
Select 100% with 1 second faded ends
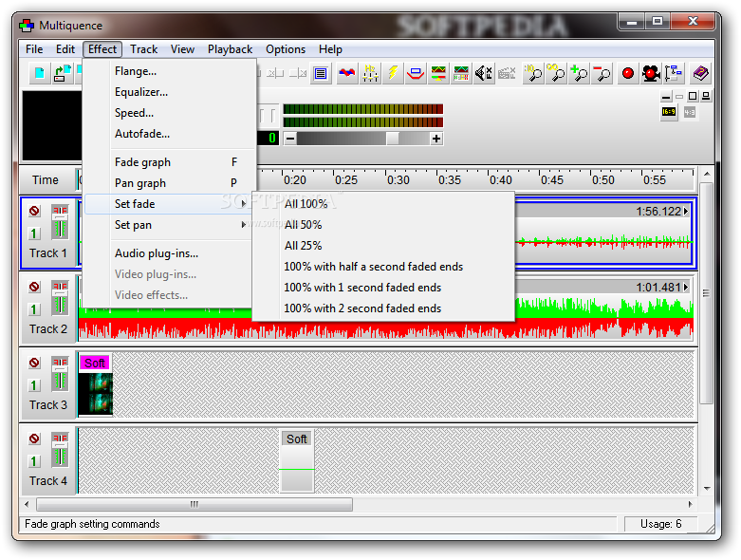(x=383, y=288)
